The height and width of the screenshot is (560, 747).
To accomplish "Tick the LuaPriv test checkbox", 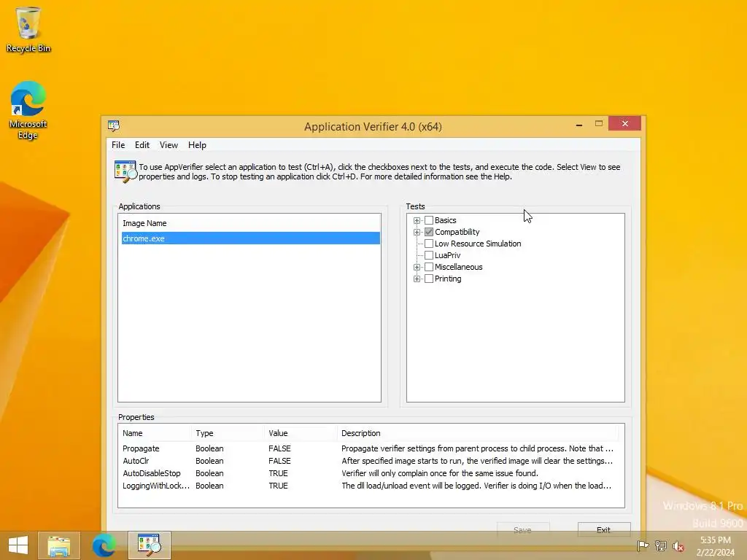I will pyautogui.click(x=429, y=255).
